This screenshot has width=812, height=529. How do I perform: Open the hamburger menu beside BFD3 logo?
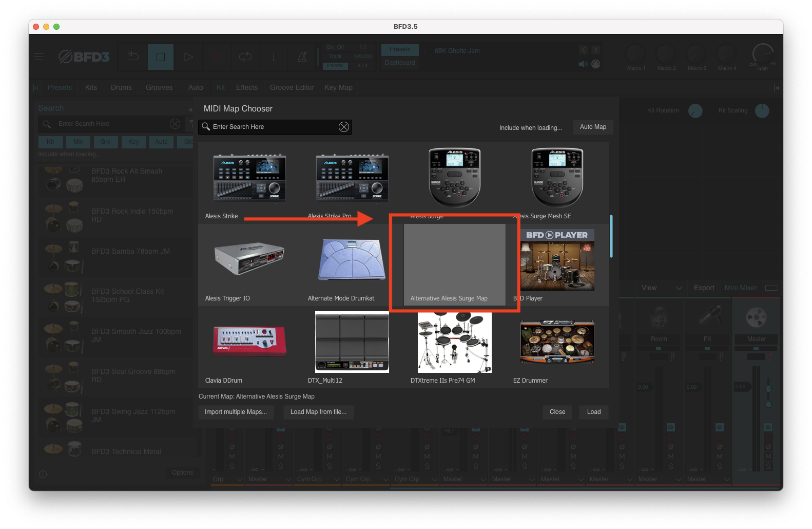[39, 57]
